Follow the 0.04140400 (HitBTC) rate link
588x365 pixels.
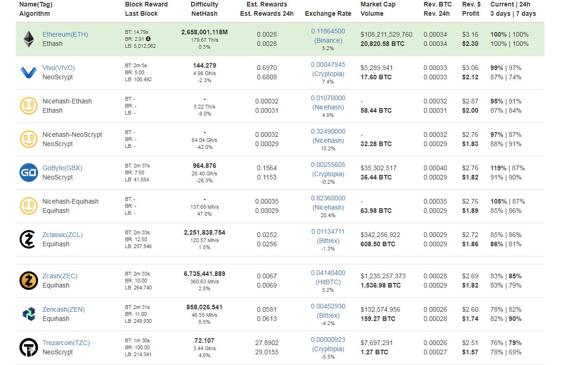tap(328, 277)
